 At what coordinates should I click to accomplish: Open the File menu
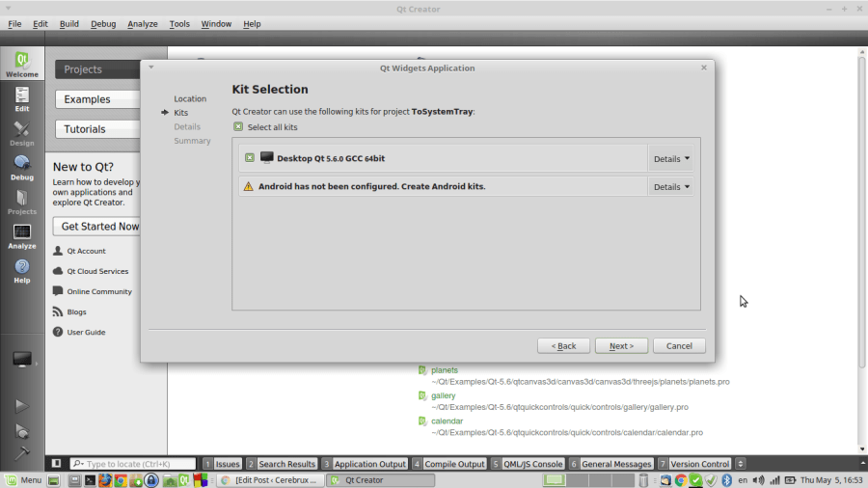(14, 24)
